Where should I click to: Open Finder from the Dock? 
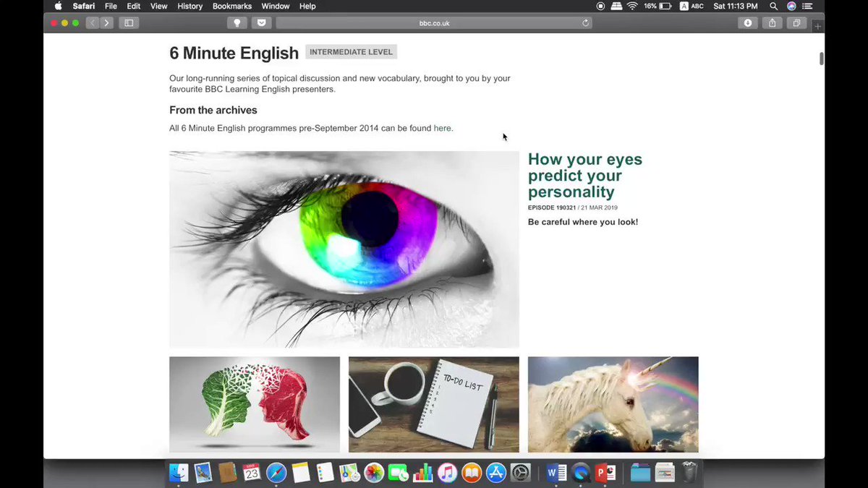pyautogui.click(x=179, y=473)
